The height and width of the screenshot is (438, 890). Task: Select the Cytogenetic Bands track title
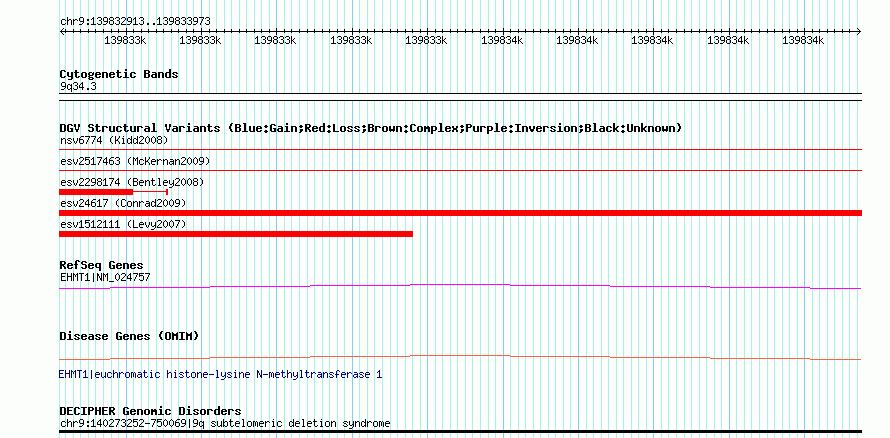pyautogui.click(x=119, y=74)
